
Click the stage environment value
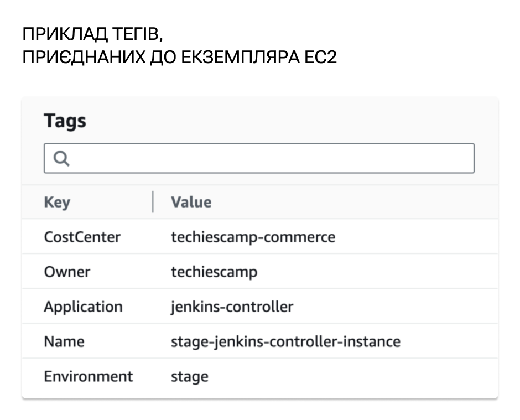click(x=190, y=376)
